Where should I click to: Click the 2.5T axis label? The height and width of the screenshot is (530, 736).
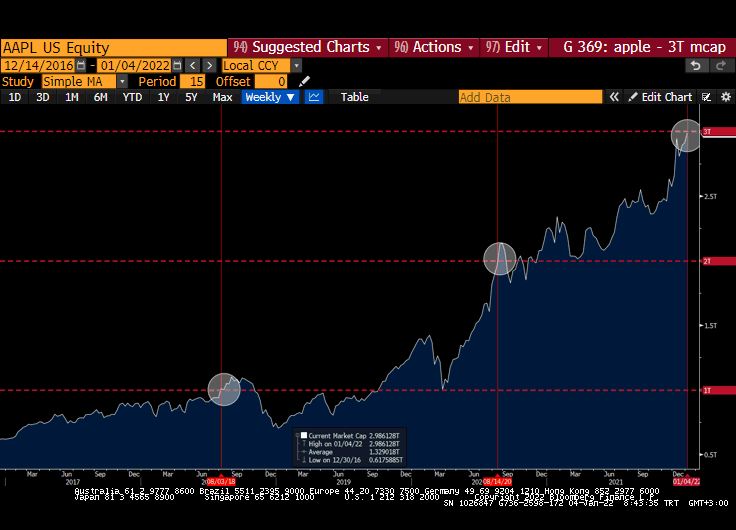pyautogui.click(x=711, y=196)
